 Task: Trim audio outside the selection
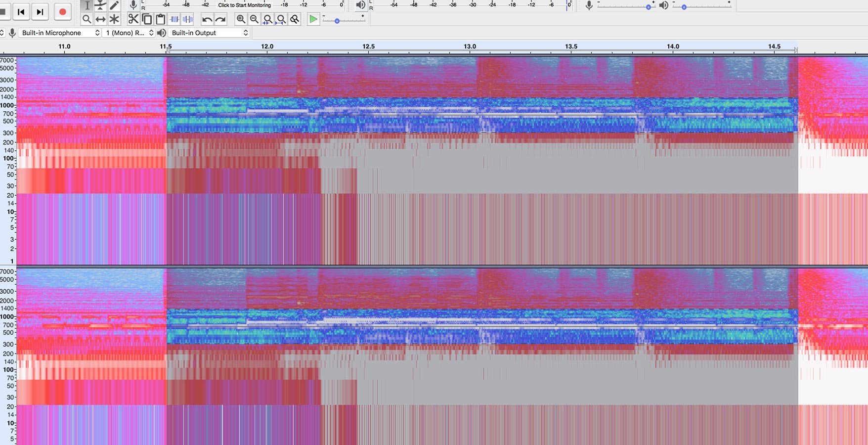pos(174,19)
